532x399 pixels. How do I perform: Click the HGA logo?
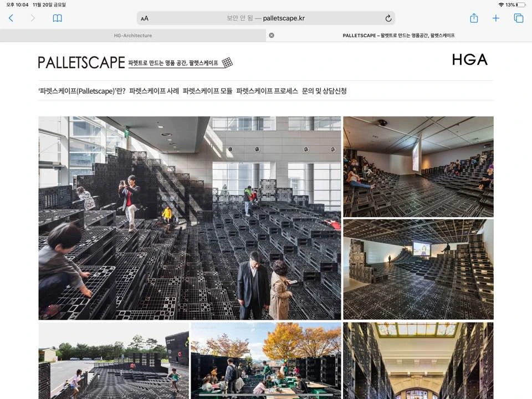pyautogui.click(x=470, y=60)
